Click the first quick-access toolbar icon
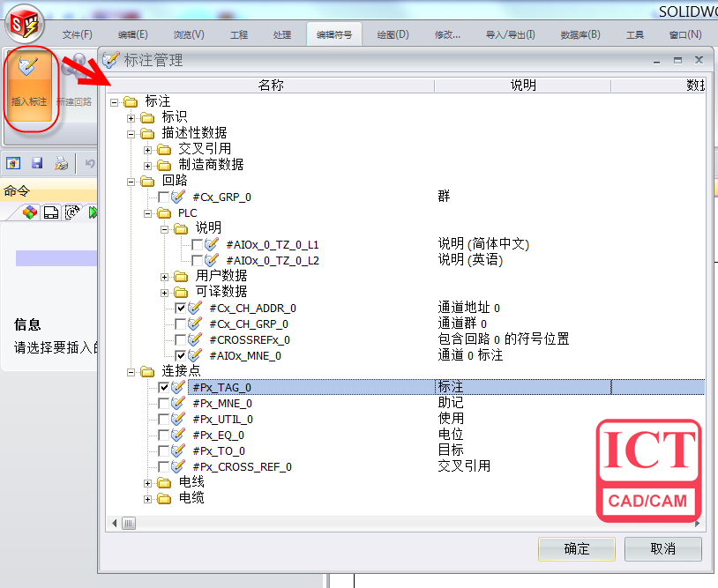The image size is (718, 588). [x=13, y=163]
